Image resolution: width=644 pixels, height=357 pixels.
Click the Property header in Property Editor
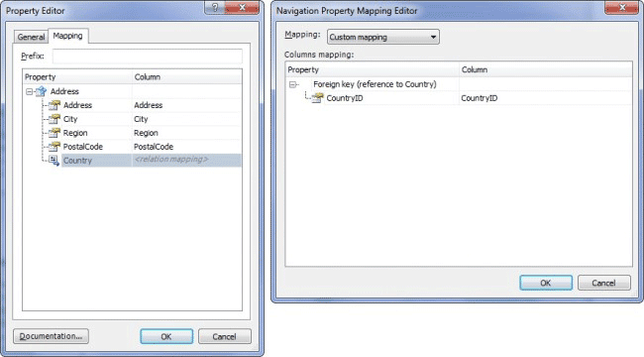[77, 77]
